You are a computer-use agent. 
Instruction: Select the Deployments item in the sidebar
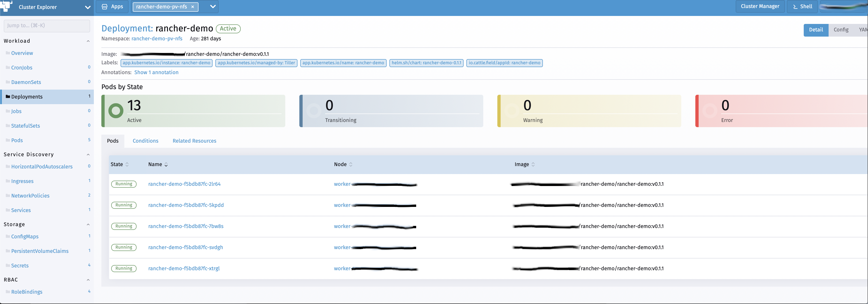27,97
